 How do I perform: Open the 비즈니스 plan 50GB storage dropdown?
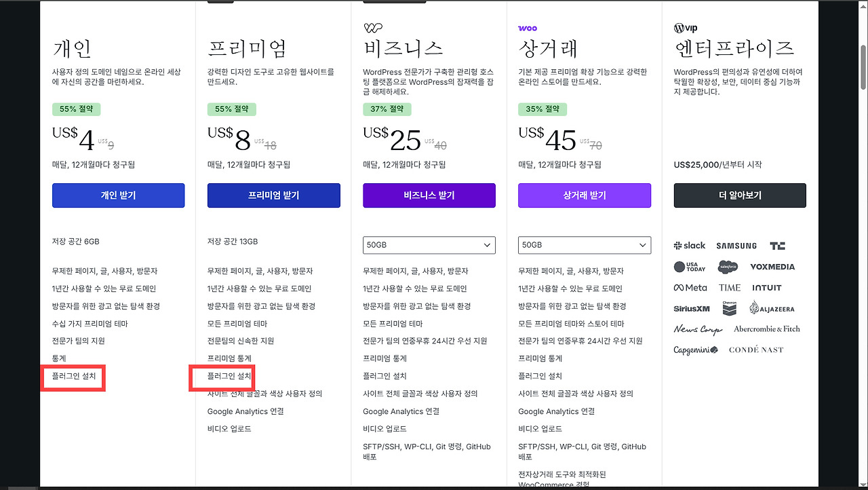[429, 245]
